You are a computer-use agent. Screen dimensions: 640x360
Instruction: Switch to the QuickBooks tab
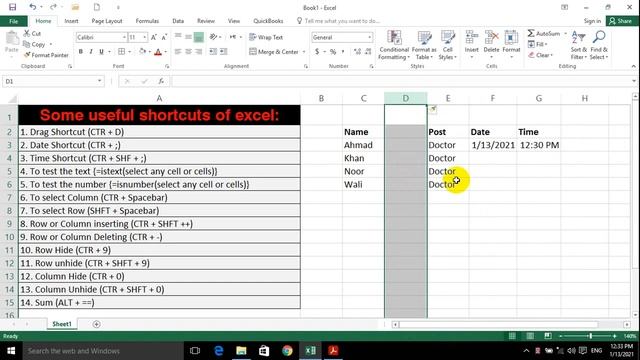click(x=268, y=21)
